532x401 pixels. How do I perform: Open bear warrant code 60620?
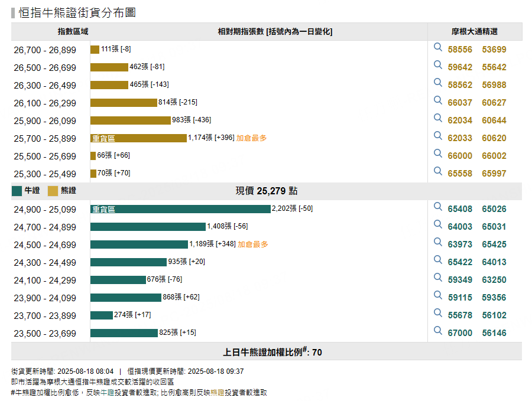[x=494, y=138]
